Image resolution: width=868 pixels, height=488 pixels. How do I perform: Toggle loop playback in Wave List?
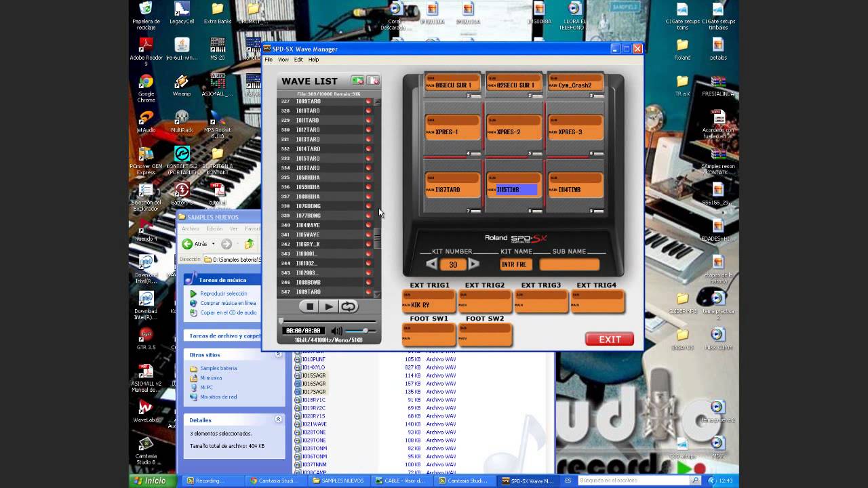click(x=348, y=306)
